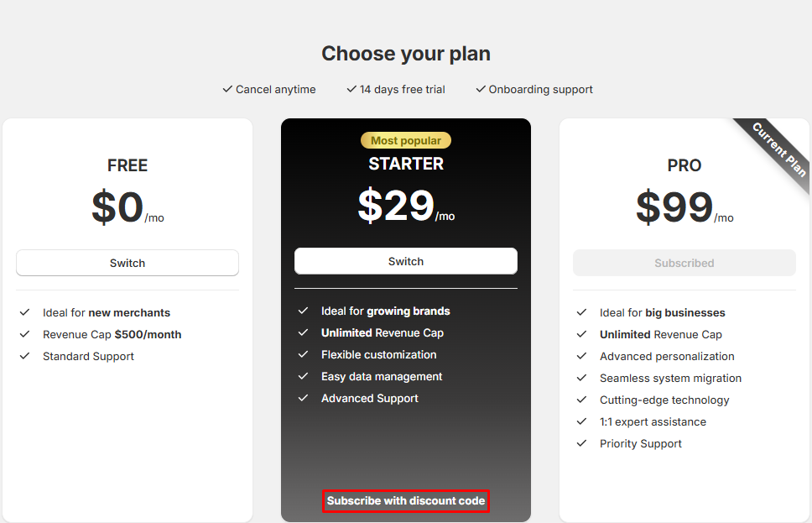The height and width of the screenshot is (523, 812).
Task: Click the Choose your plan heading
Action: pyautogui.click(x=406, y=54)
